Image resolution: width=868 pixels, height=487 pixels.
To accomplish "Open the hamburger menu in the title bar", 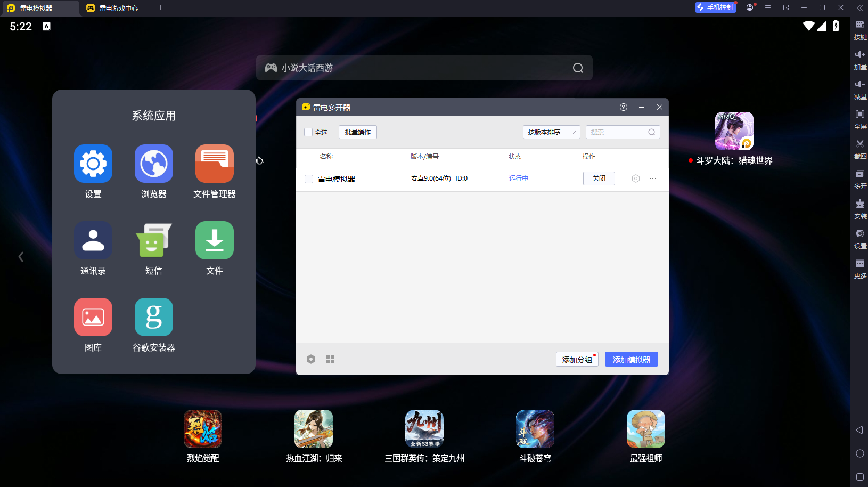I will tap(768, 7).
